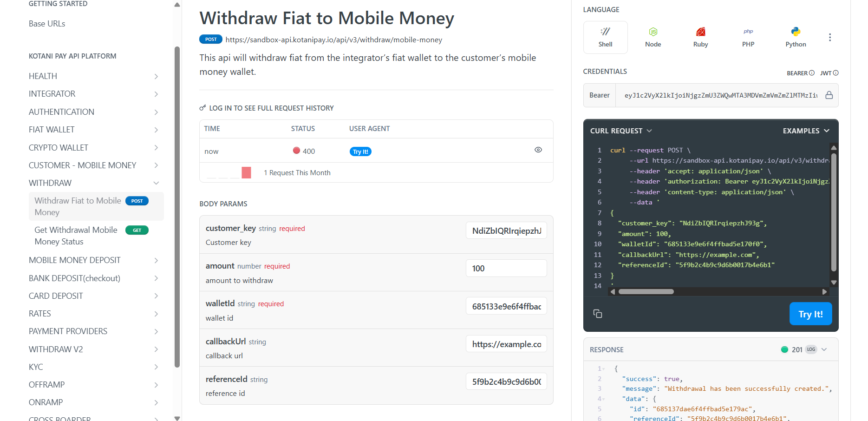Click the sidebar scroll-up arrow

coord(177,5)
